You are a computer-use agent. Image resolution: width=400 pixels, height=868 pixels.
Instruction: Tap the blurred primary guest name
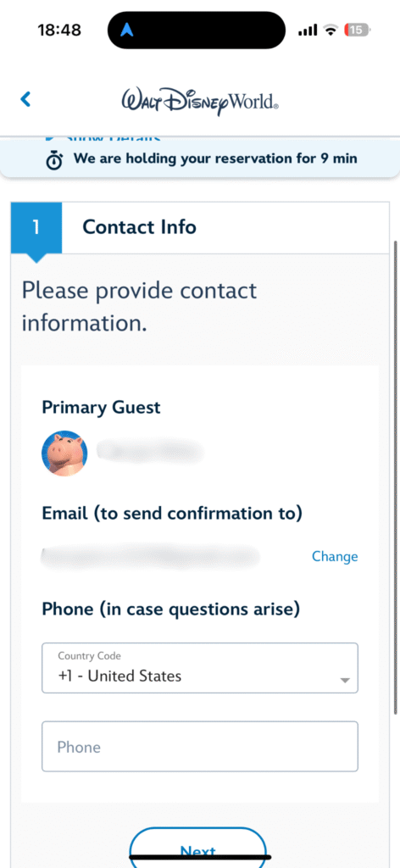tap(149, 452)
